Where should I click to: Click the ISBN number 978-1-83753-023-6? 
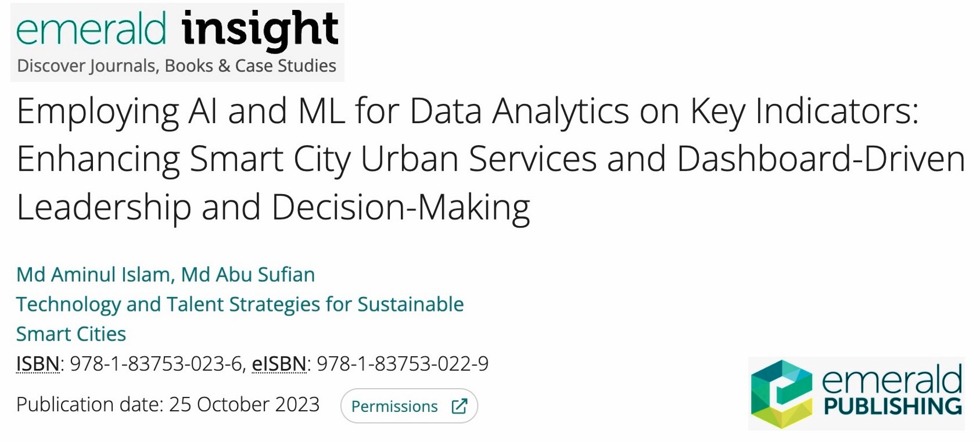tap(156, 364)
